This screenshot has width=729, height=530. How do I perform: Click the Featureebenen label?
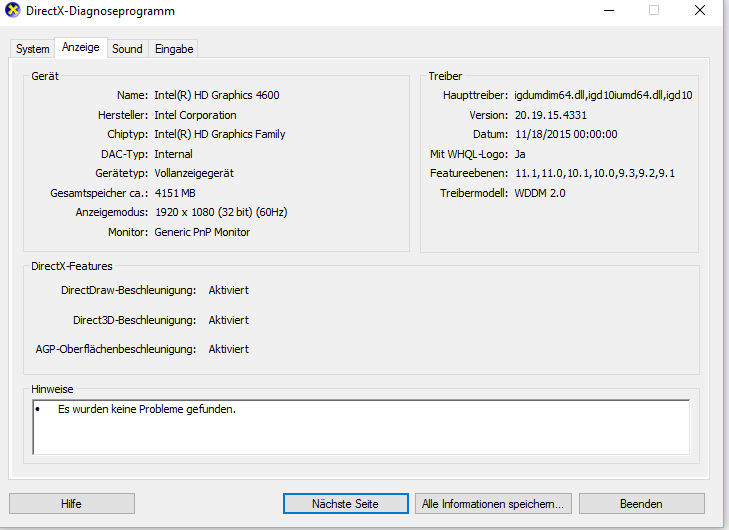point(469,173)
